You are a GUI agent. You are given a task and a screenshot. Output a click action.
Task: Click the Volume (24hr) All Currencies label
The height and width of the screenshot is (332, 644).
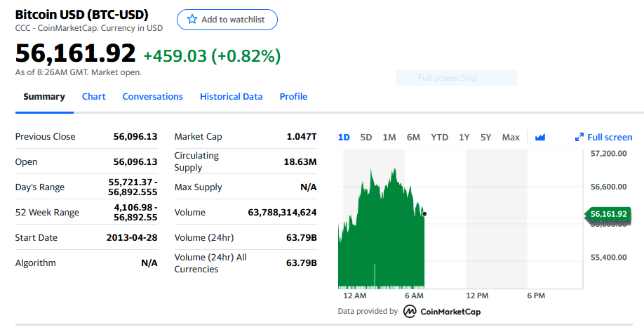click(210, 263)
